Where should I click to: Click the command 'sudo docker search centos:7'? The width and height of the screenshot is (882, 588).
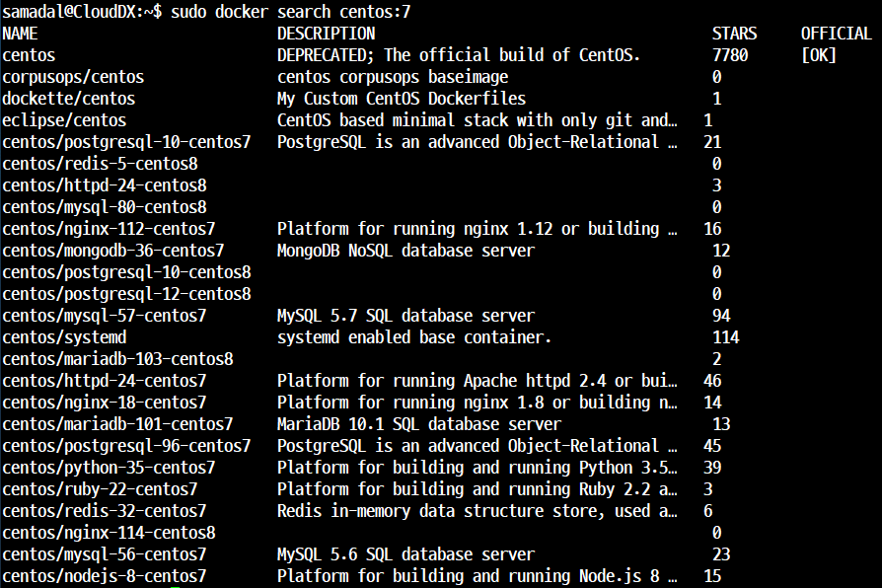click(x=291, y=11)
